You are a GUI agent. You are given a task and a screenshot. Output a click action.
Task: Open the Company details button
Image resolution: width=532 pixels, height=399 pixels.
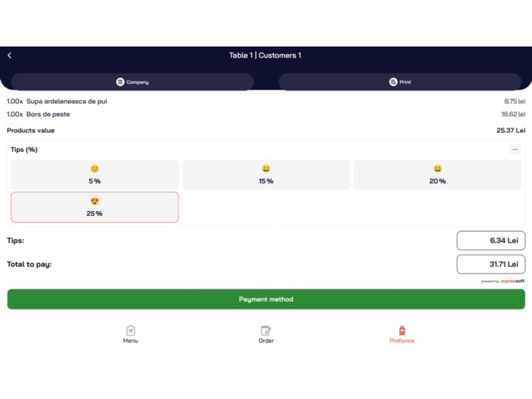[x=132, y=82]
